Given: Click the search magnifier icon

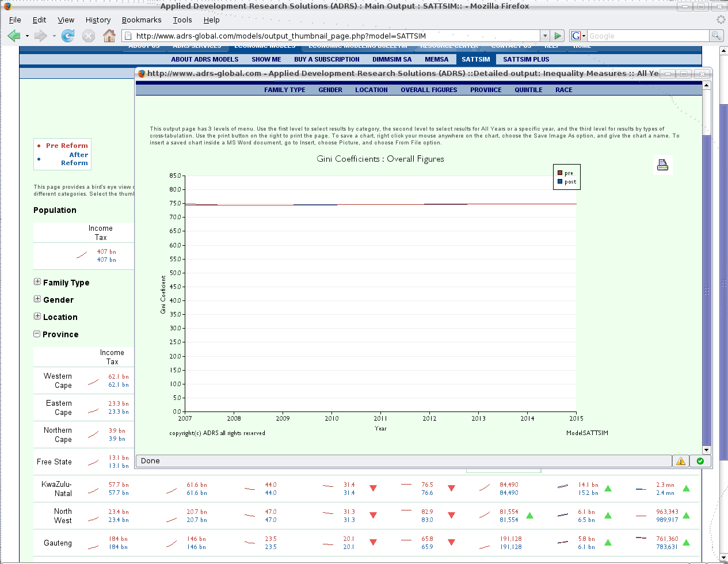Looking at the screenshot, I should tap(716, 36).
